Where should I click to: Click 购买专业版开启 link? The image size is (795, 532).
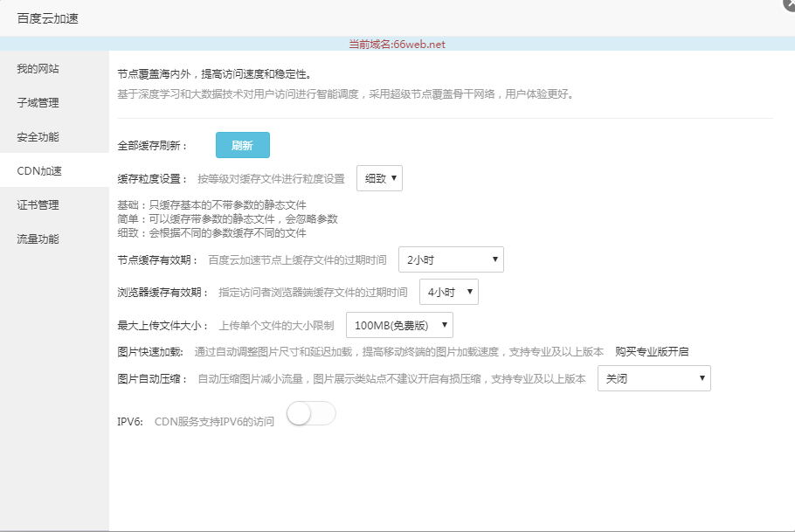(x=652, y=351)
